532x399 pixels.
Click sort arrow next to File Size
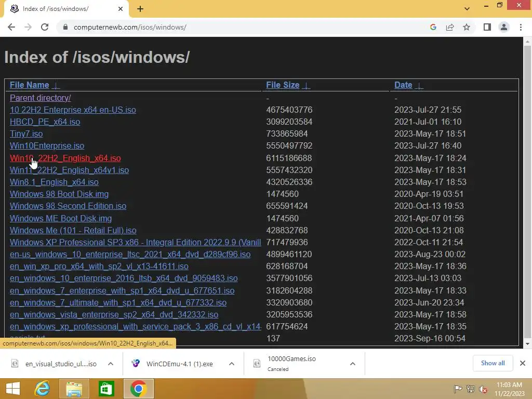coord(306,86)
